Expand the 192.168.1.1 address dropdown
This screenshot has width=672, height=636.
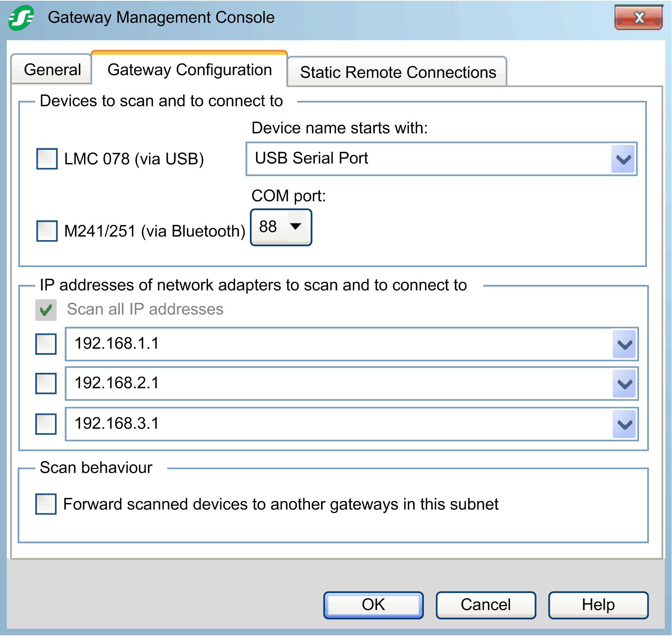(x=623, y=345)
